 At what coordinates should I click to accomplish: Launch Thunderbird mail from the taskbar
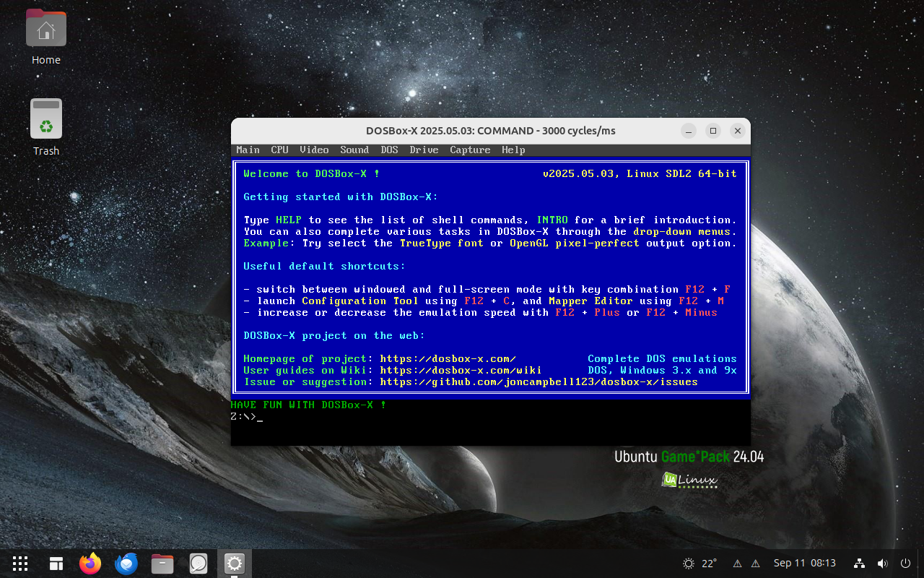126,564
